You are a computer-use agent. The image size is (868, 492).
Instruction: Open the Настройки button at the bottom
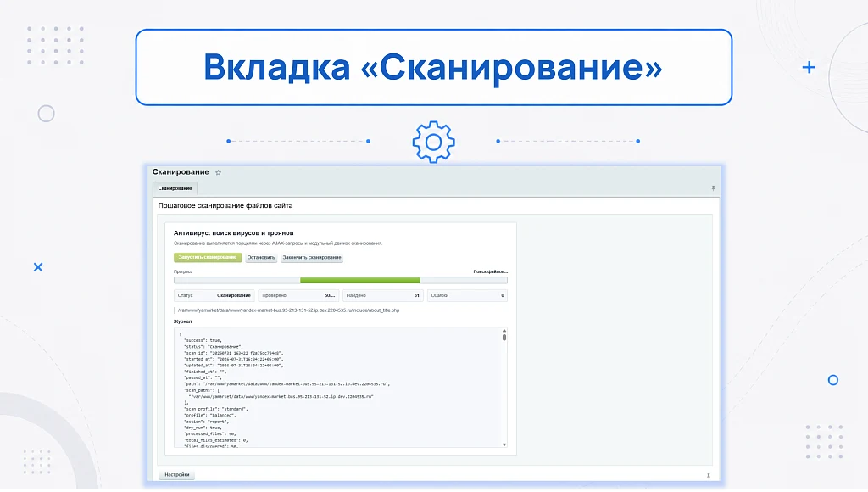(x=176, y=475)
